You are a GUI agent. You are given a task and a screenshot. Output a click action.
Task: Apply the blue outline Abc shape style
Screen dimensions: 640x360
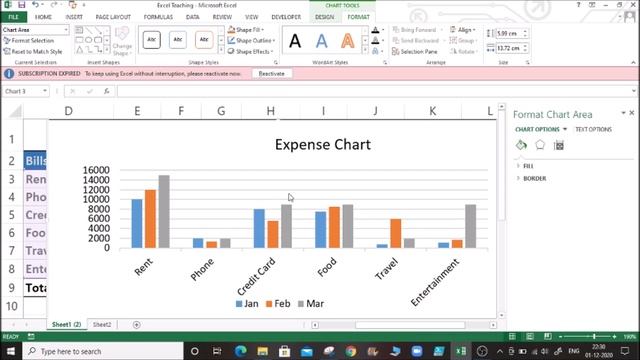(178, 40)
